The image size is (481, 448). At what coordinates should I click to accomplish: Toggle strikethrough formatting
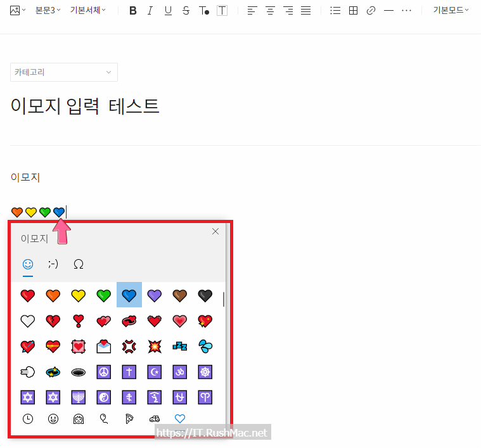(186, 11)
